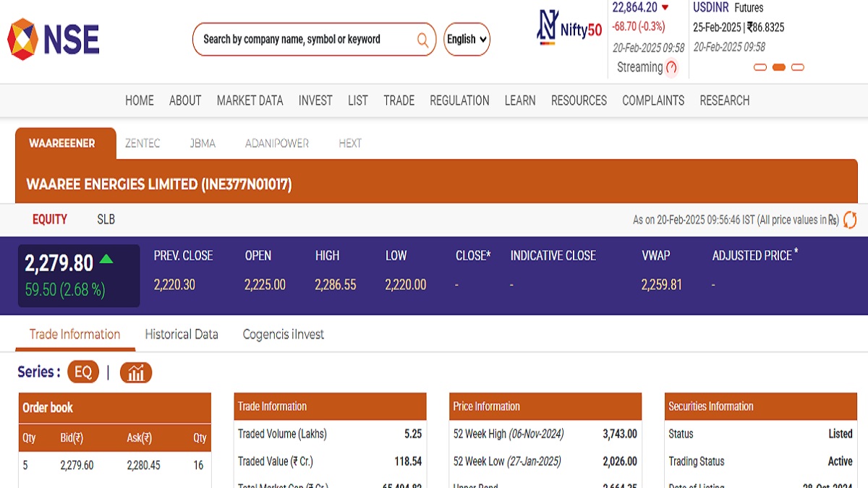868x488 pixels.
Task: Refresh quote data with orange refresh icon
Action: pyautogui.click(x=850, y=220)
